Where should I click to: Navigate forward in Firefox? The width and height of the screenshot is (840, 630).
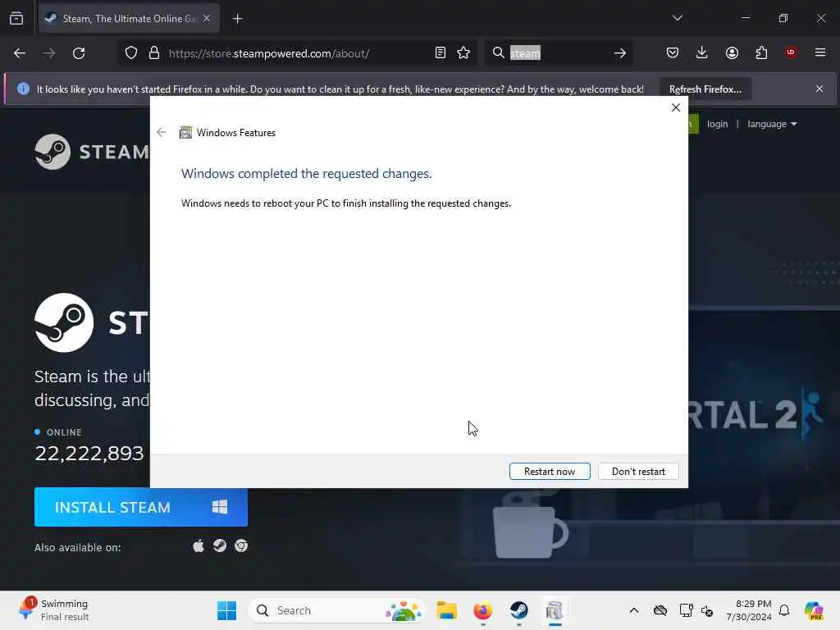(48, 53)
